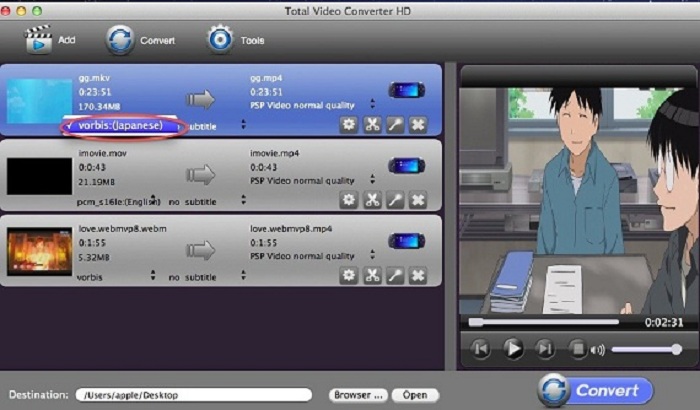Select the love.webmvp8.webm thumbnail
Viewport: 700px width, 410px height.
39,251
